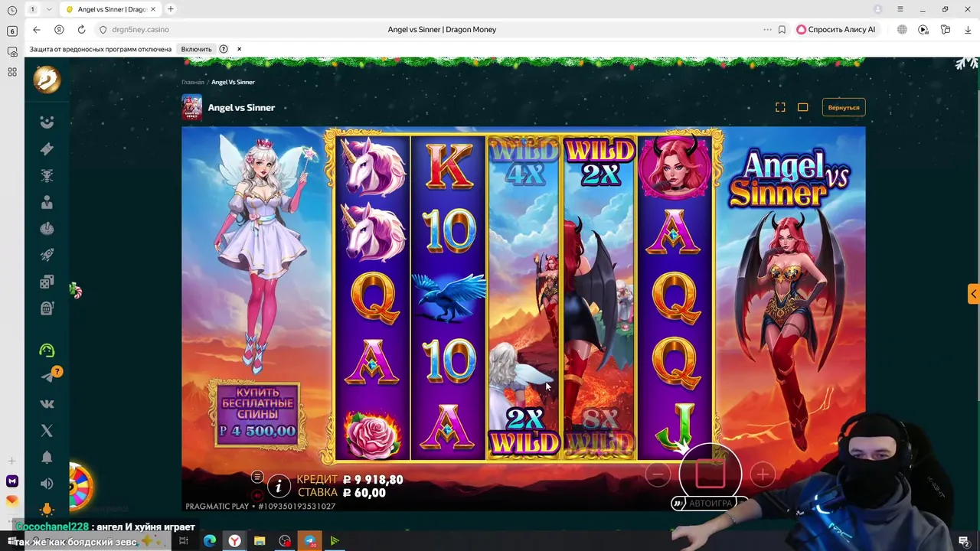Image resolution: width=980 pixels, height=551 pixels.
Task: Click the Angel vs Sinner game thumbnail in header
Action: point(191,107)
